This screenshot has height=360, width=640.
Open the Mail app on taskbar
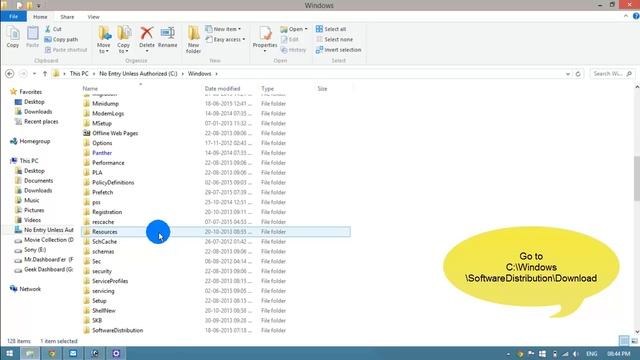click(x=73, y=353)
